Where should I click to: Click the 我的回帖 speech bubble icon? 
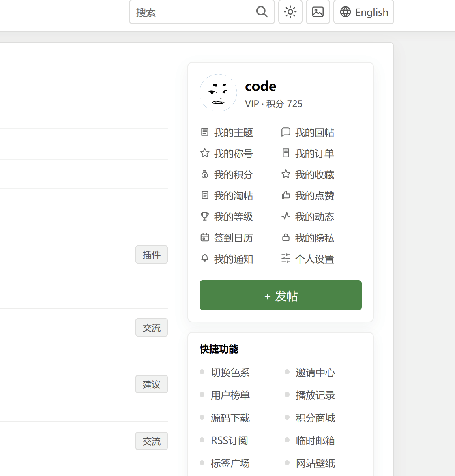[285, 132]
